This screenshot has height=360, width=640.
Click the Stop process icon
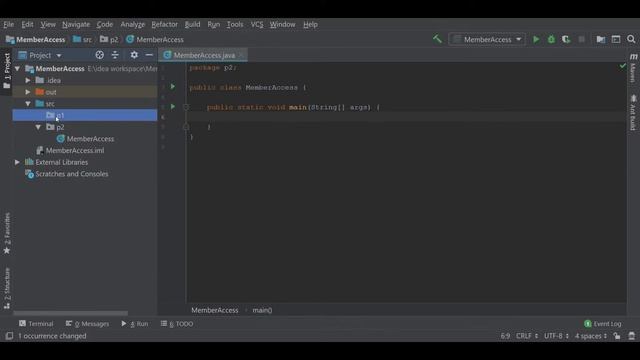582,40
